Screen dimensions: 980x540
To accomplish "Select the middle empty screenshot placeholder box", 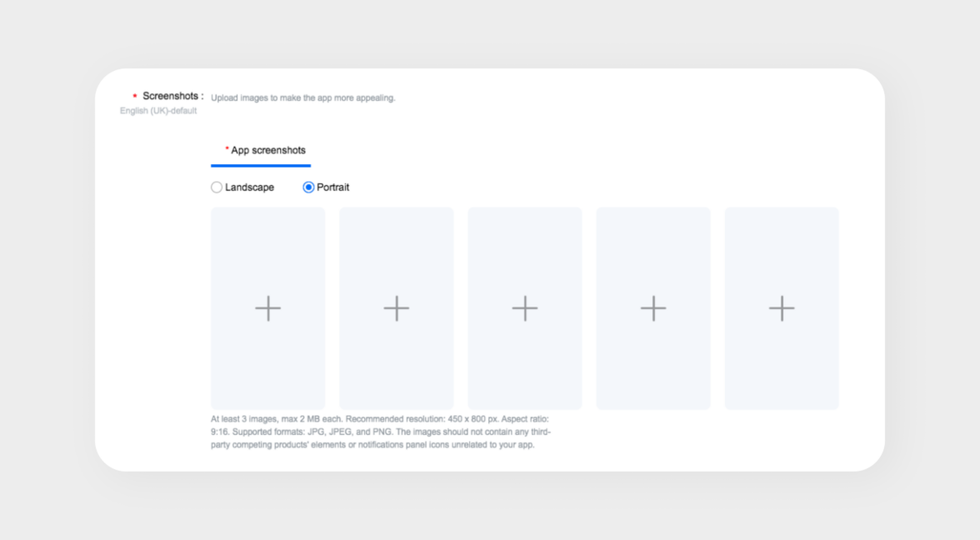I will (525, 308).
